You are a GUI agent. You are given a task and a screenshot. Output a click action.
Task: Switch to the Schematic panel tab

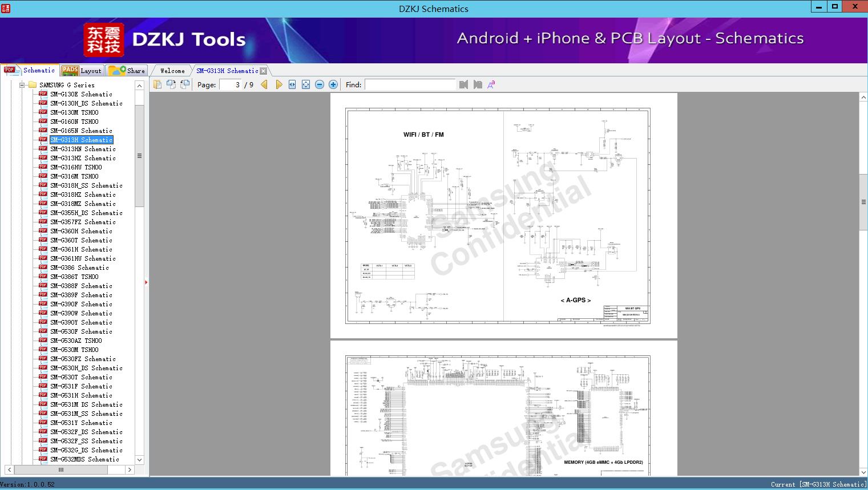(30, 70)
